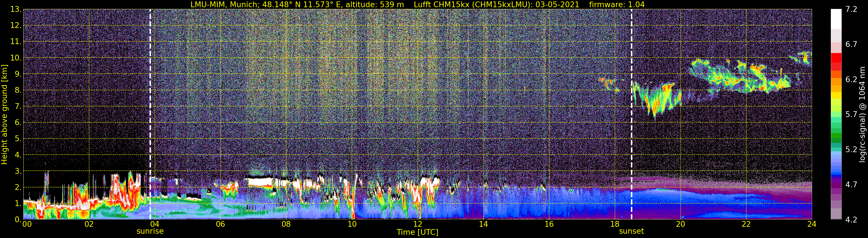The height and width of the screenshot is (238, 868).
Task: Click time tick label "10" on time axis
Action: click(x=352, y=224)
